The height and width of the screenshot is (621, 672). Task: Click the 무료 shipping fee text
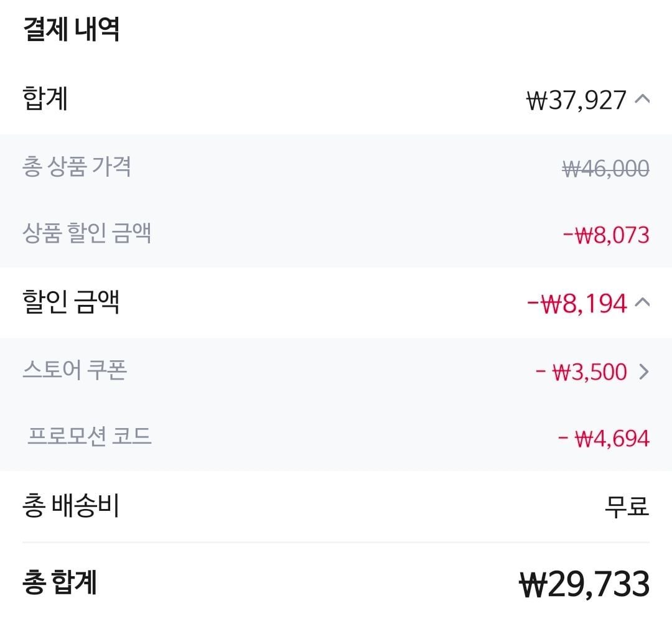[x=627, y=507]
